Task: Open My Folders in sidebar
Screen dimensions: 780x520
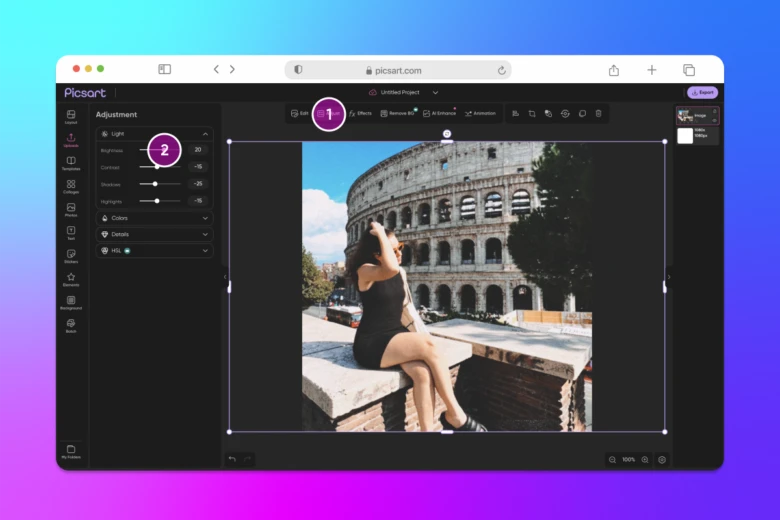Action: [x=71, y=451]
